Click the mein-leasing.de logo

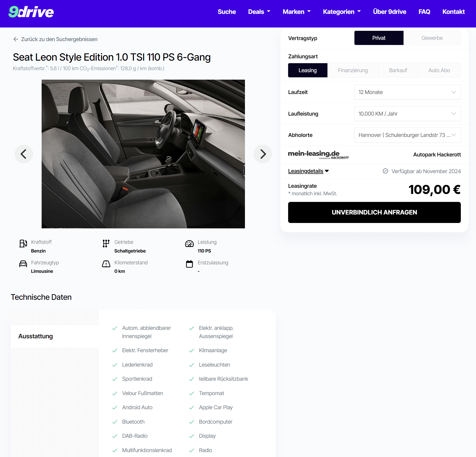tap(318, 155)
